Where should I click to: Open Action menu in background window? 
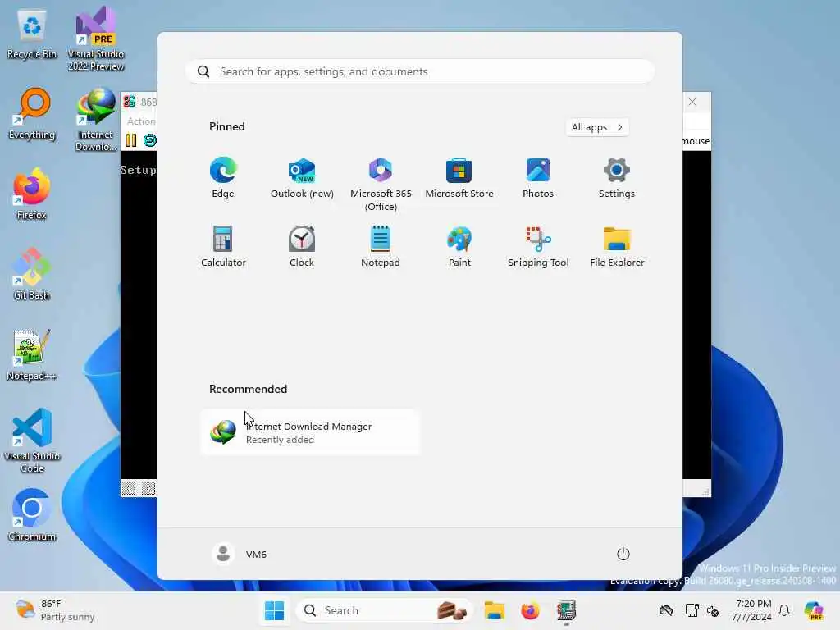pyautogui.click(x=141, y=121)
